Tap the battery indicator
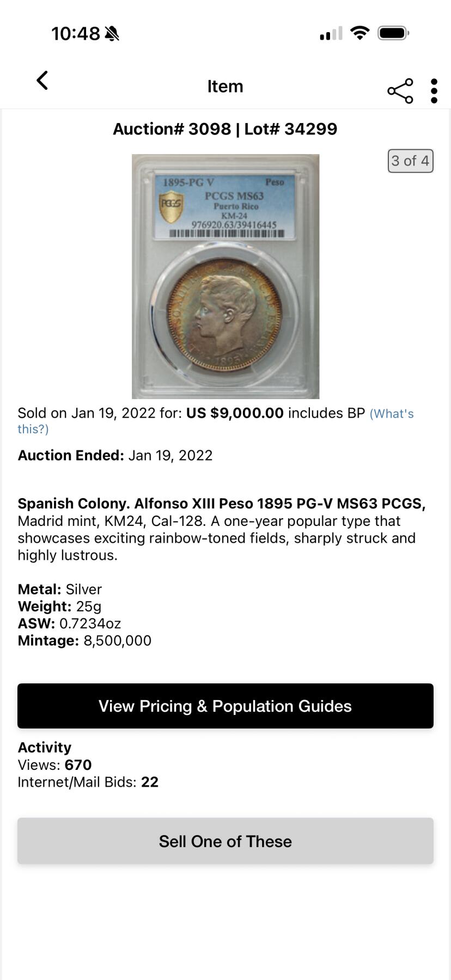The width and height of the screenshot is (451, 980). [x=393, y=33]
